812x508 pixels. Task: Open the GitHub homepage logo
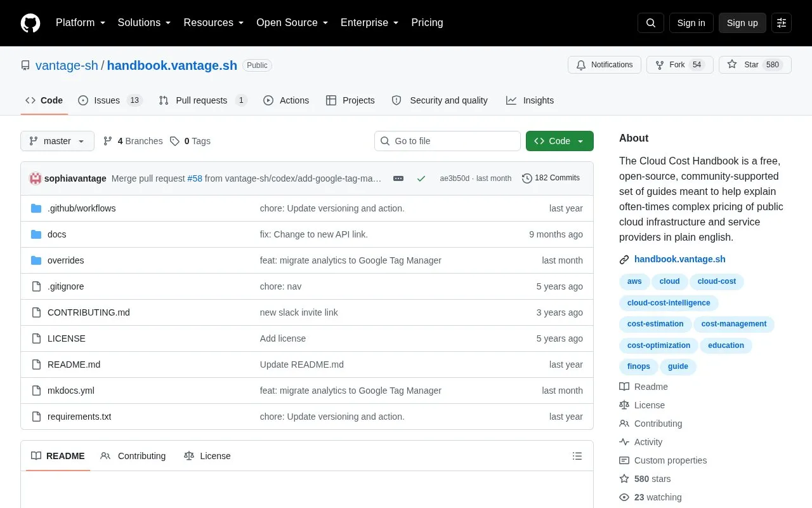pyautogui.click(x=30, y=23)
